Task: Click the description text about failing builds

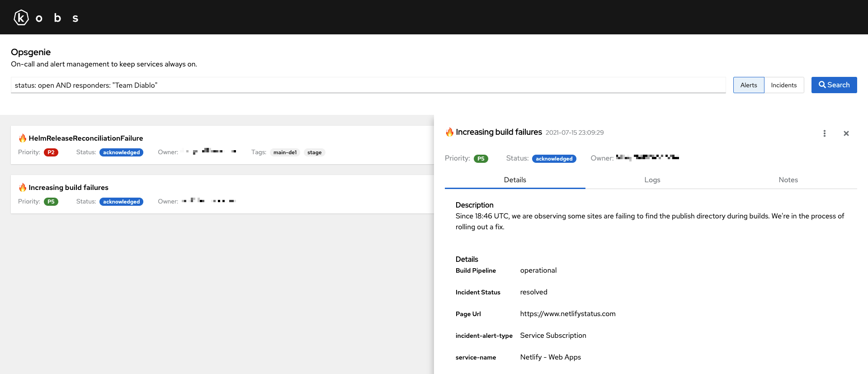Action: pos(650,222)
